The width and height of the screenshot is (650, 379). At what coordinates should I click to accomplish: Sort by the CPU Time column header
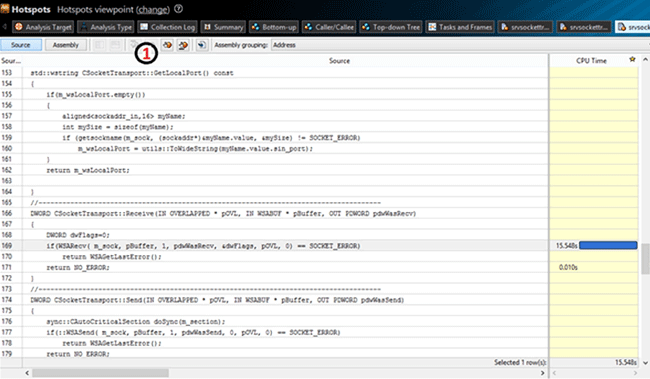click(x=591, y=61)
